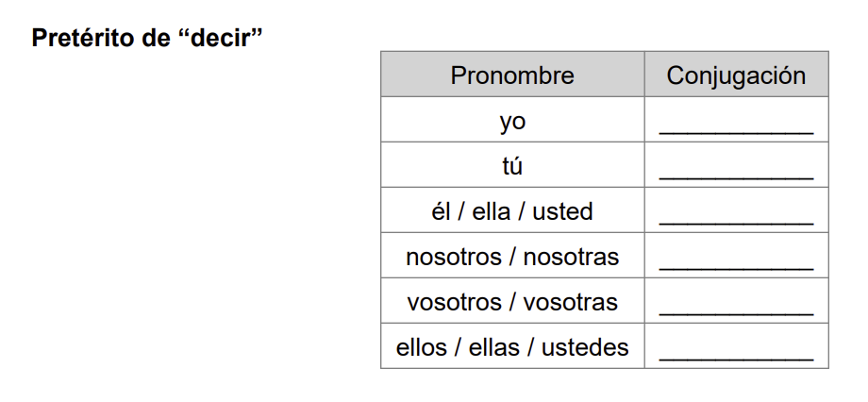This screenshot has height=402, width=868.
Task: Select the "él / ella / usted" cell
Action: coord(512,211)
